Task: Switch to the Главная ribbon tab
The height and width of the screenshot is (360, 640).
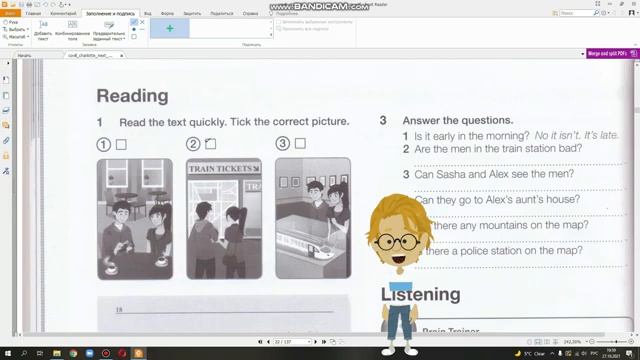Action: 33,13
